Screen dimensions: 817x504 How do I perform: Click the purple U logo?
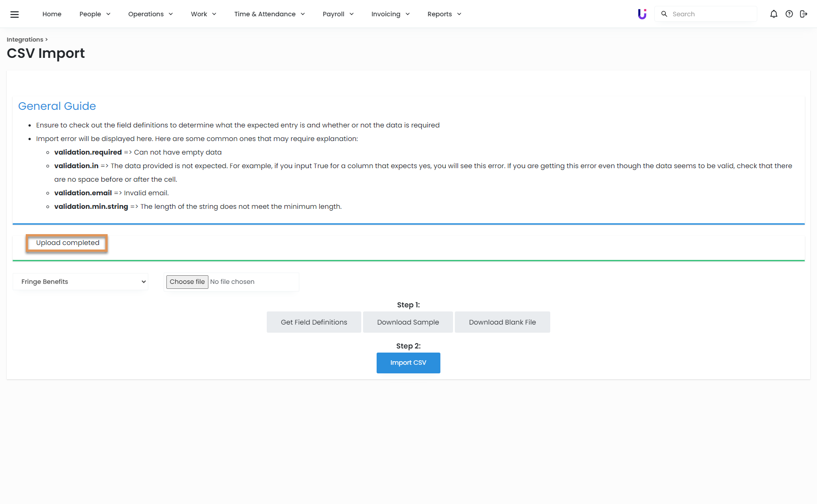[x=642, y=14]
